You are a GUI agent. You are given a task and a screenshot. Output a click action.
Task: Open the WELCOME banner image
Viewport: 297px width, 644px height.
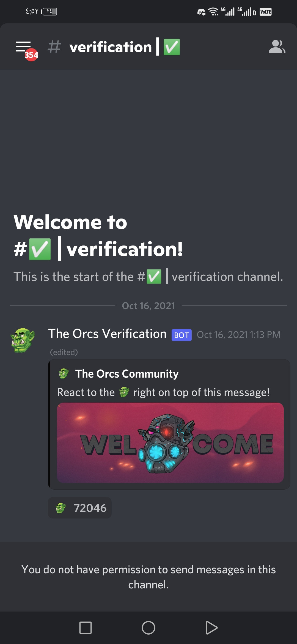coord(170,443)
